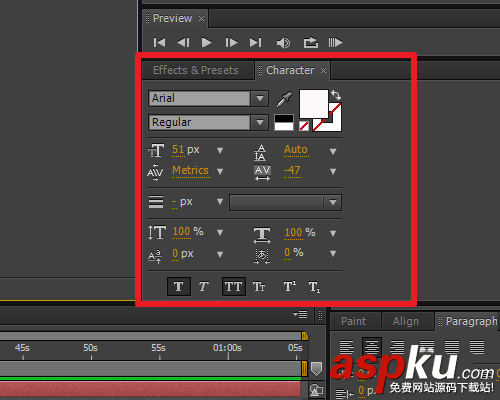Toggle Faux Bold

pyautogui.click(x=179, y=287)
